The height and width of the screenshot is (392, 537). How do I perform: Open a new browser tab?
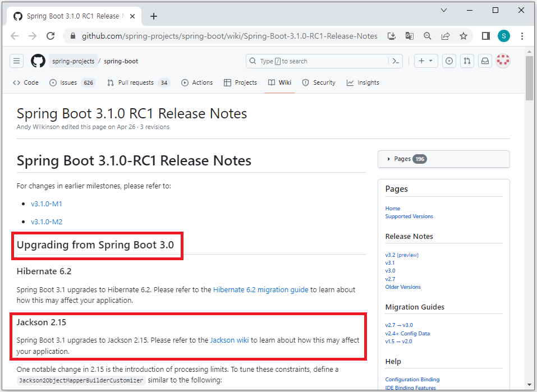[x=154, y=16]
